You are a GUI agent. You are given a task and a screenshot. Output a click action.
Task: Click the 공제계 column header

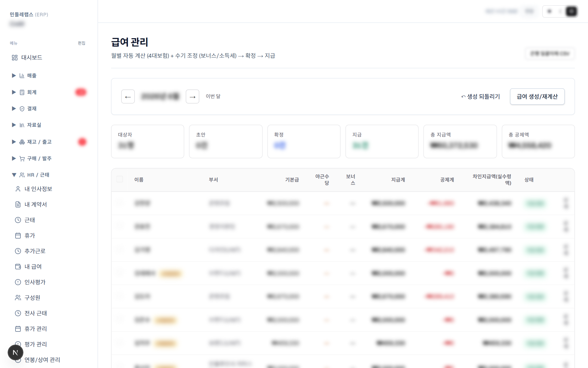447,180
